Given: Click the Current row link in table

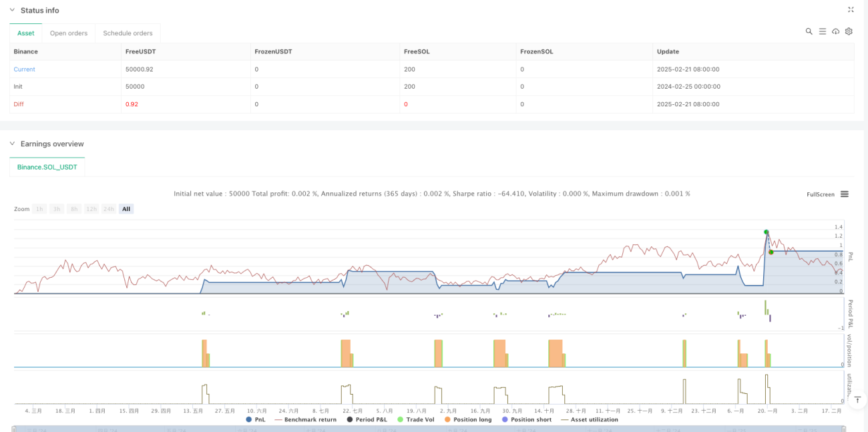Looking at the screenshot, I should pos(25,69).
